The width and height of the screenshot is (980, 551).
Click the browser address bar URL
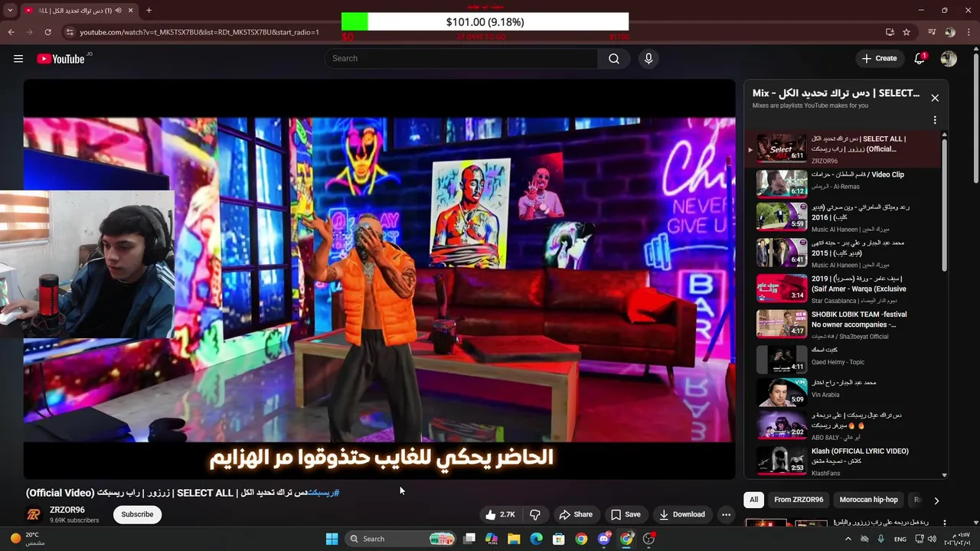(199, 32)
